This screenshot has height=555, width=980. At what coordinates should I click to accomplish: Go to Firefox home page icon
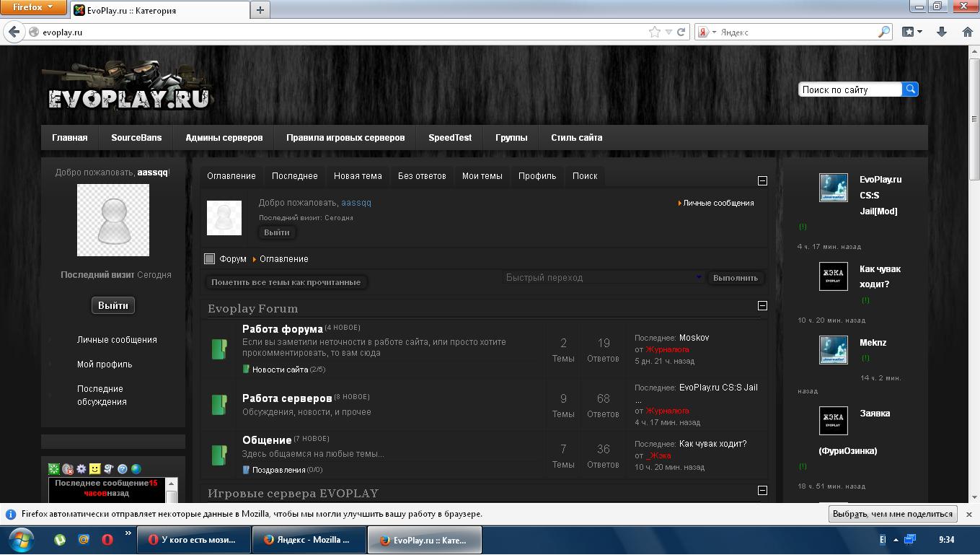coord(968,32)
